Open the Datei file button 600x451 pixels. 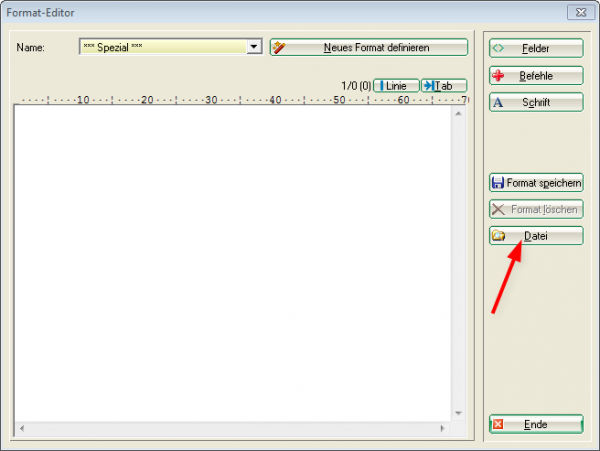point(536,236)
